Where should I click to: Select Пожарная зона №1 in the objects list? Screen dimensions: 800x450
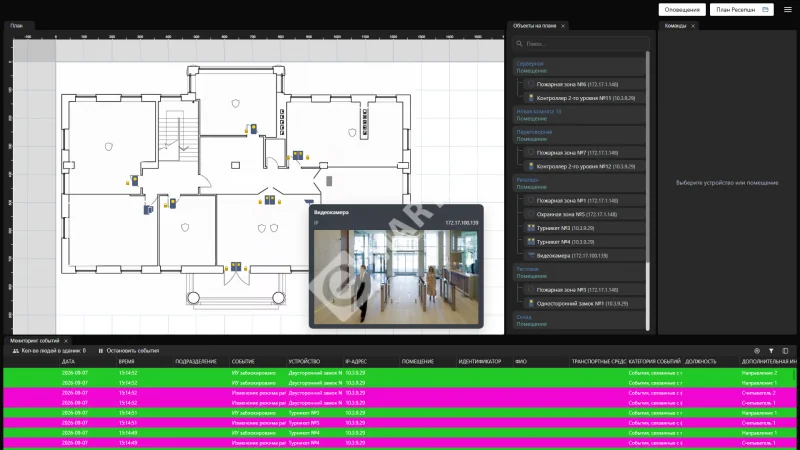[x=584, y=201]
